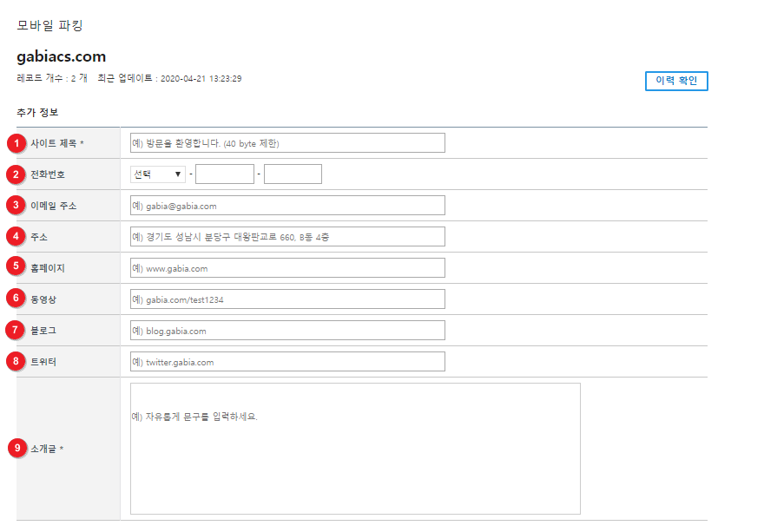
Task: Click the red number 4 marker badge
Action: pos(16,236)
